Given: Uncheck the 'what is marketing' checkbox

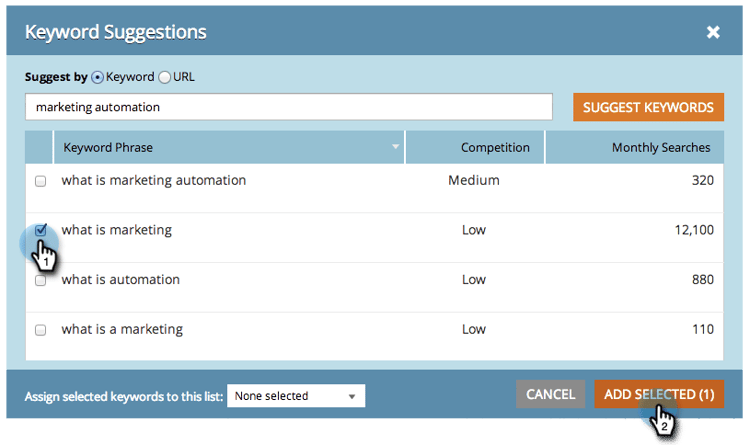Looking at the screenshot, I should [x=41, y=230].
